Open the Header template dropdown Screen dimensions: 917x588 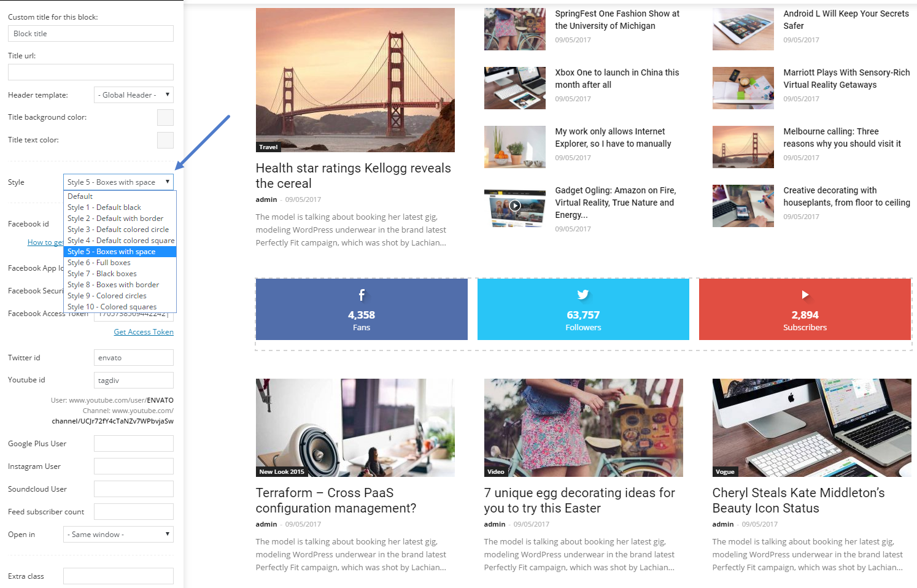[134, 95]
